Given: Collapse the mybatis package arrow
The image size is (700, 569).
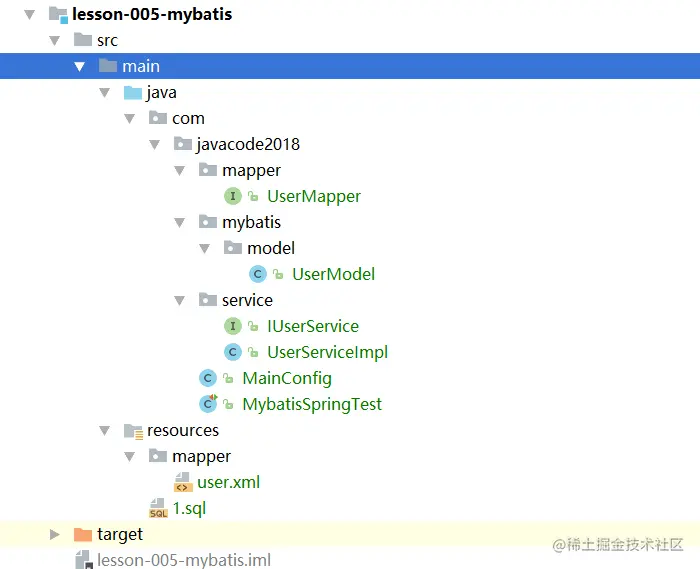Looking at the screenshot, I should tap(179, 223).
